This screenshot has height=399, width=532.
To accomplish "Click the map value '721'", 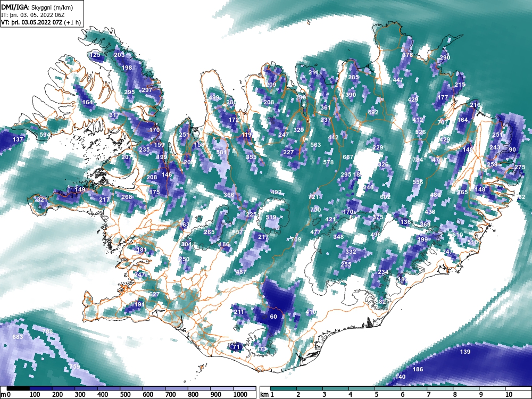I will coord(314,197).
